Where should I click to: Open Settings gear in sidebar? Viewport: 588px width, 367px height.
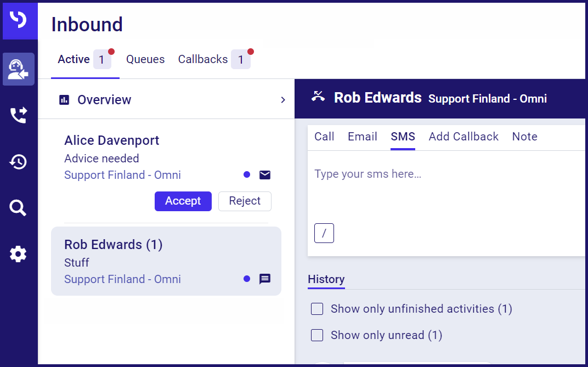point(19,255)
